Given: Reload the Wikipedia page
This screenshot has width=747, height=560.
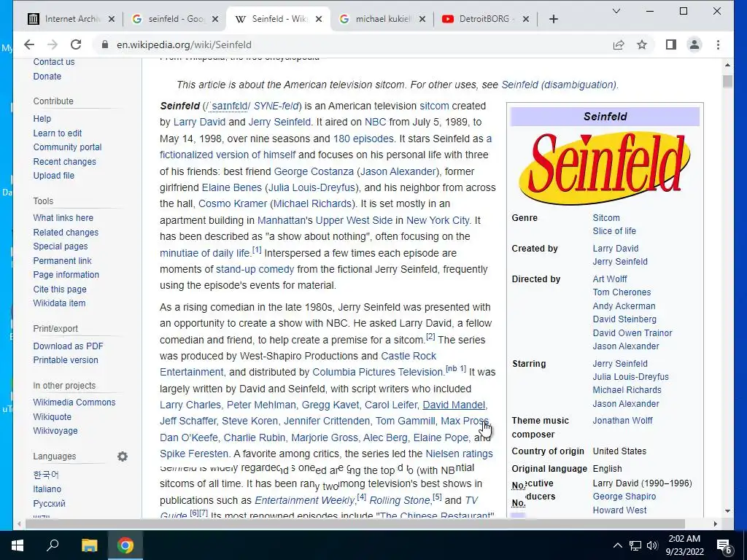Looking at the screenshot, I should point(76,44).
